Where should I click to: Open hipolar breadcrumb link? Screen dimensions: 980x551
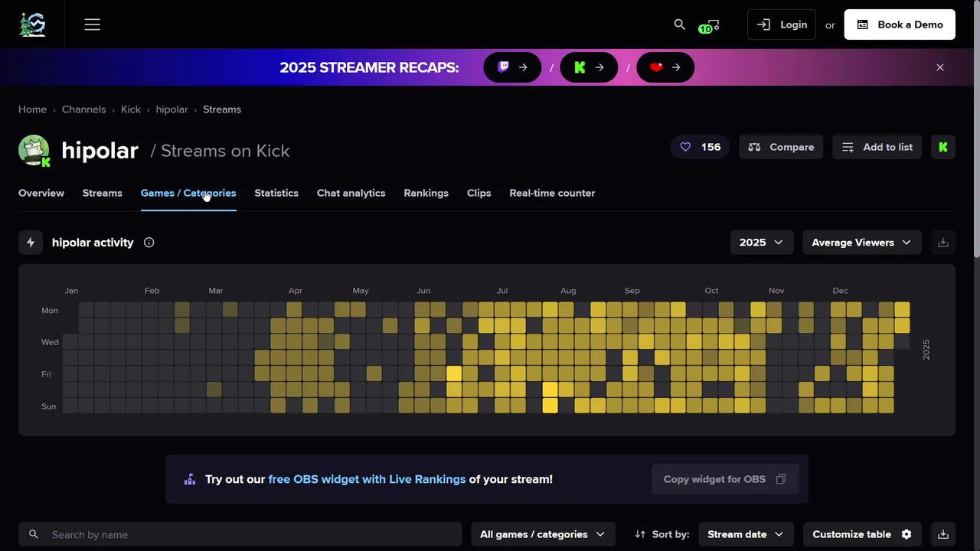[171, 109]
